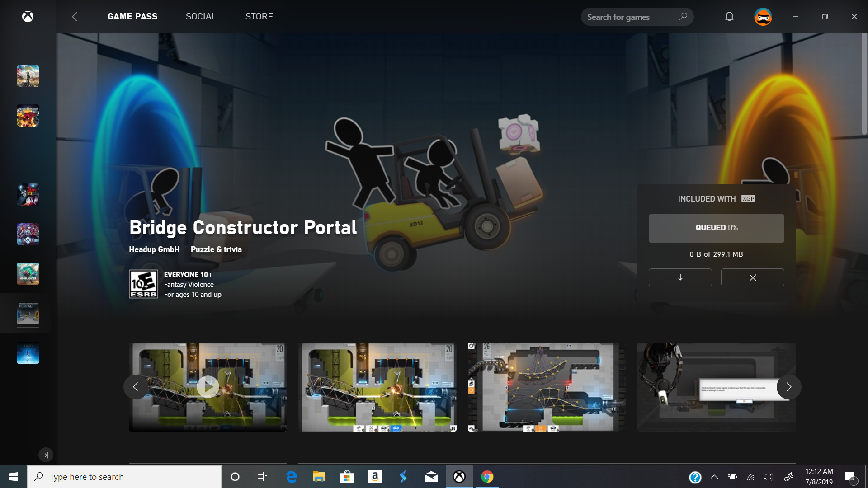Open the third screenshot with level 26
The width and height of the screenshot is (868, 488).
click(x=547, y=387)
